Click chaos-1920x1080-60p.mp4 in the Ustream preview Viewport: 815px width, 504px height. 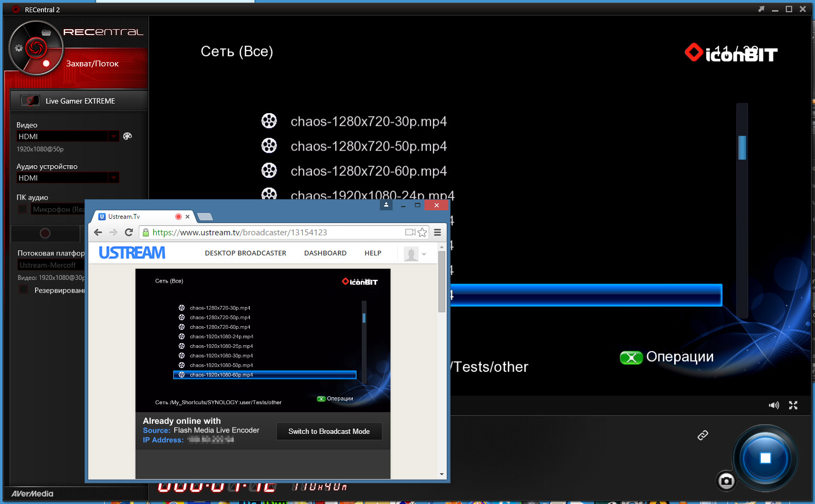pyautogui.click(x=221, y=375)
